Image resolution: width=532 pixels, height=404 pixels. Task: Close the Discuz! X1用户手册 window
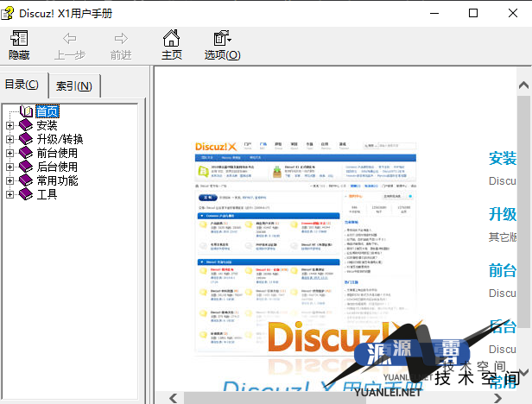[x=513, y=13]
